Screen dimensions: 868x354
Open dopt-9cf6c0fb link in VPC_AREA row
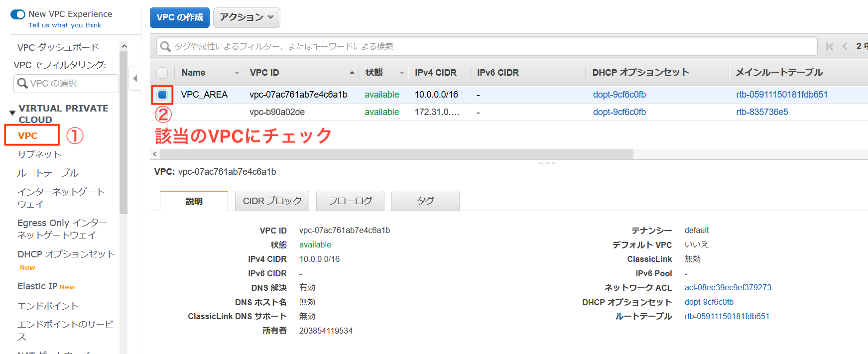click(x=620, y=95)
